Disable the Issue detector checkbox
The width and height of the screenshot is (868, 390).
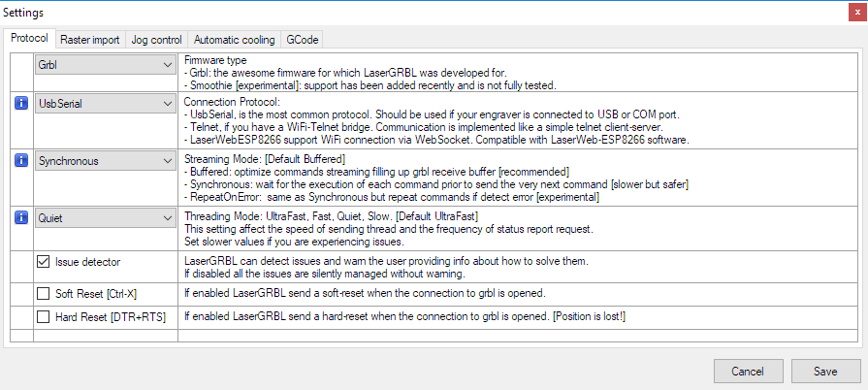tap(44, 262)
